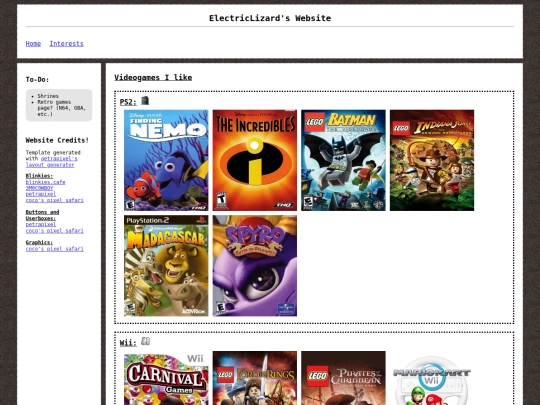Open the Carnival Games Wii cover
The image size is (540, 405).
pos(166,378)
